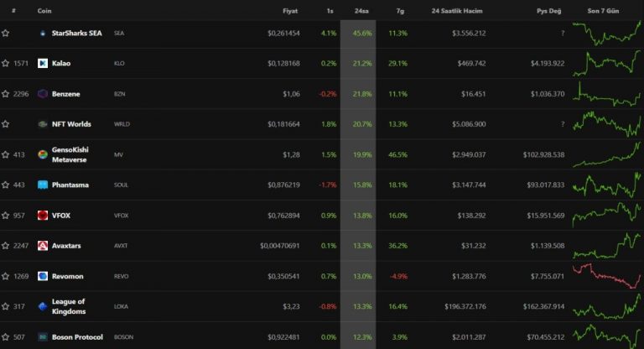
Task: Open the NFT Worlds coin page
Action: point(71,124)
